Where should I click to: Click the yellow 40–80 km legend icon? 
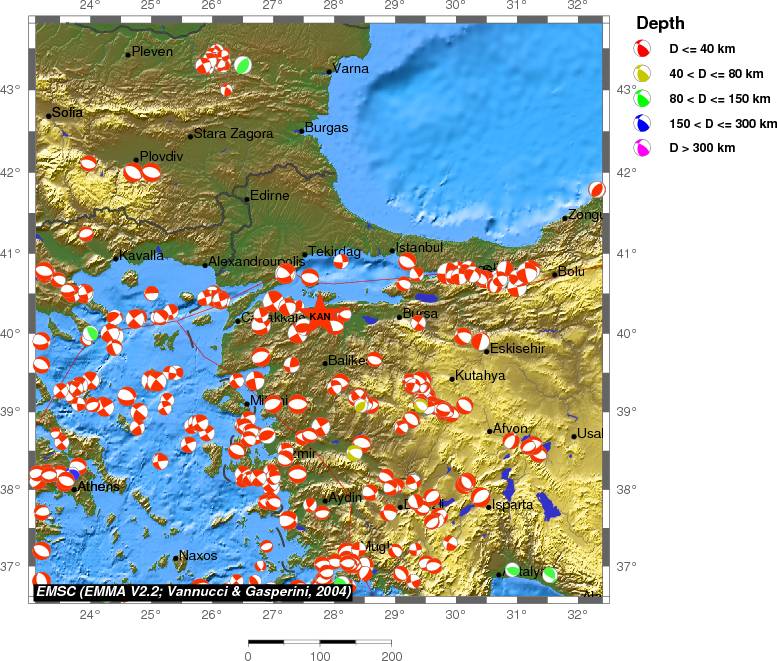pos(645,73)
